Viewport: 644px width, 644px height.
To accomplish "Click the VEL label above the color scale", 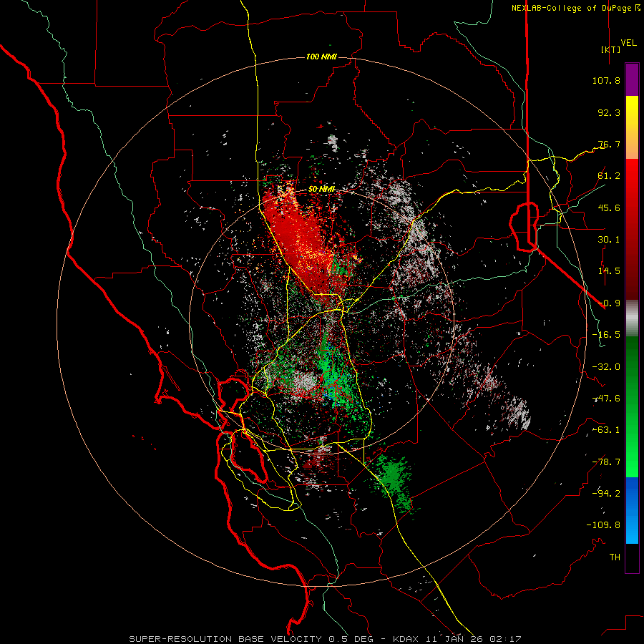I will coord(628,43).
